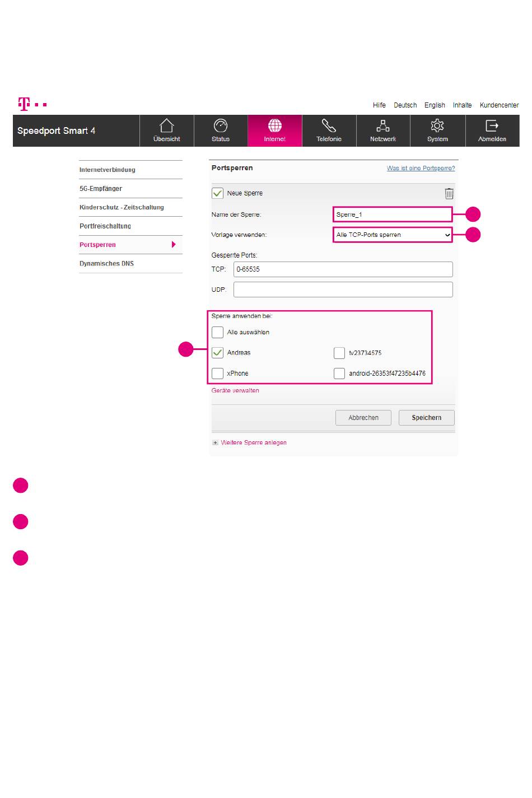
Task: Click the Weitere Sperre anlegen link
Action: click(254, 442)
